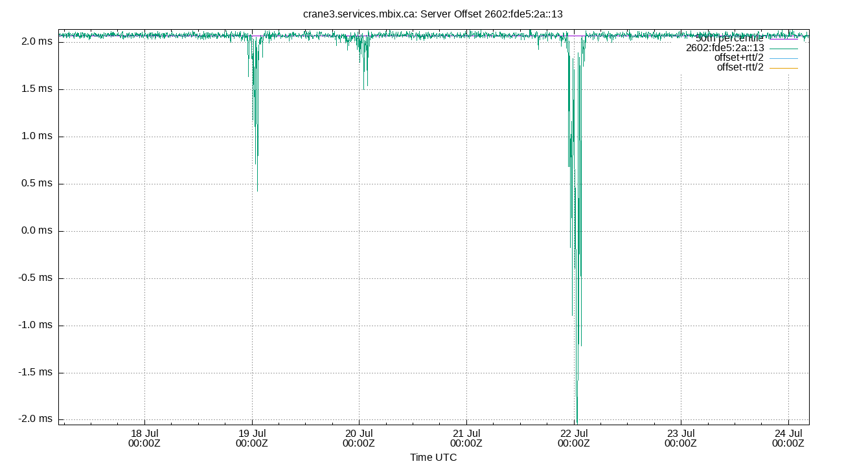
Task: Click the '50th percentile' legend label
Action: 729,38
